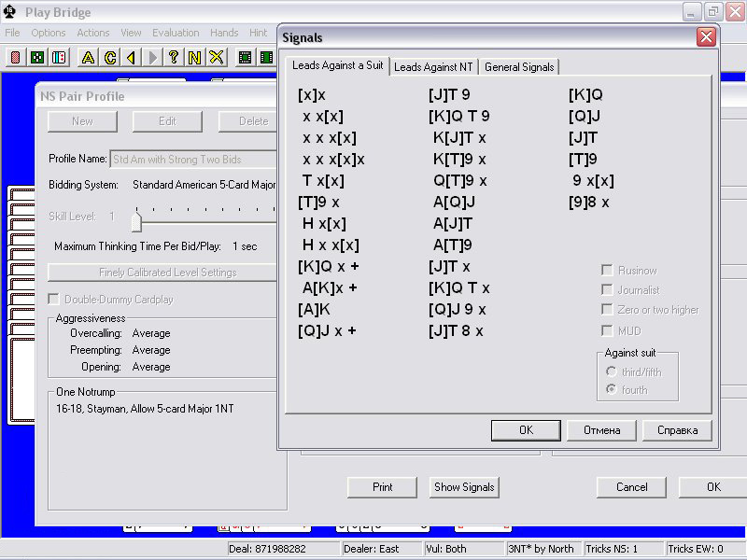This screenshot has width=747, height=560.
Task: Click the yellow C toolbar icon
Action: (109, 58)
